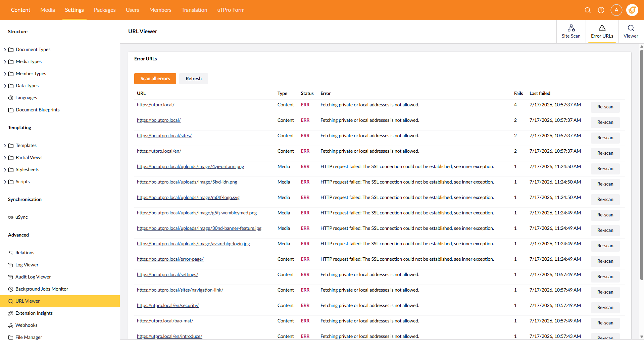The height and width of the screenshot is (357, 644).
Task: Open the user avatar 'A' menu
Action: tap(616, 10)
